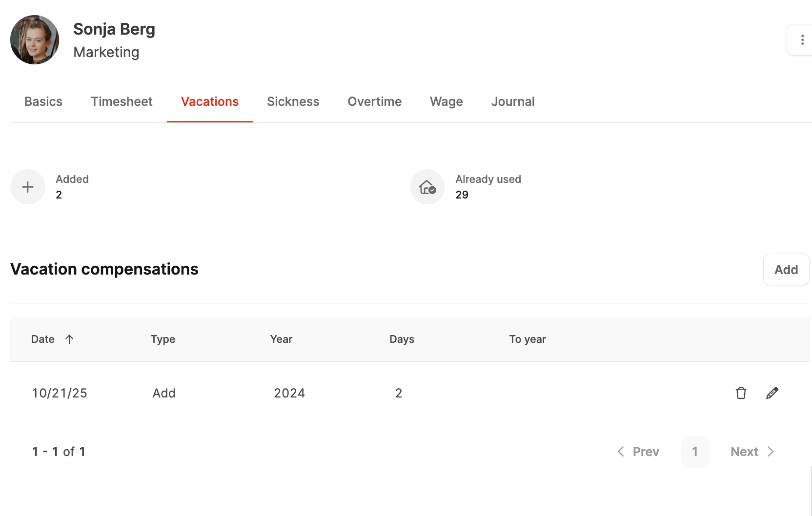Add a new vacation compensation
This screenshot has height=516, width=812.
click(x=786, y=270)
